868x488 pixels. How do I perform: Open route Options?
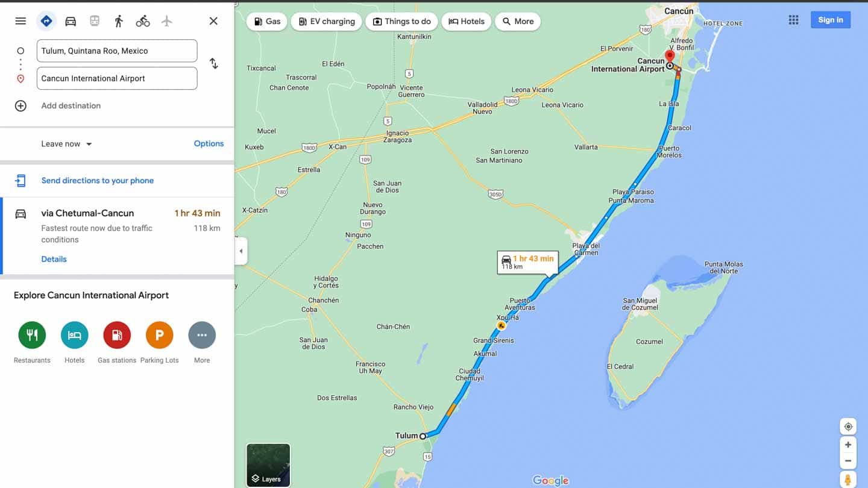click(x=209, y=143)
